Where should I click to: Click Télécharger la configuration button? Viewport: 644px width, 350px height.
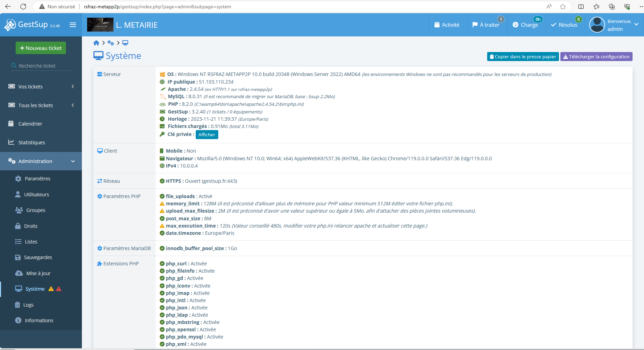[596, 57]
